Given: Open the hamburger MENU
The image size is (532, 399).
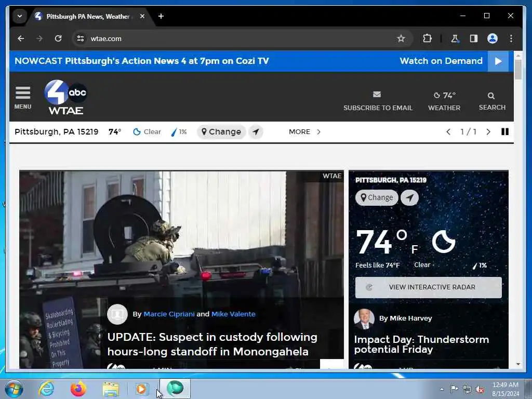Looking at the screenshot, I should pos(23,98).
